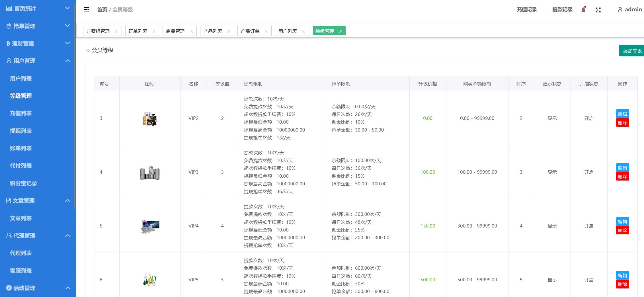Viewport: 644px width, 297px height.
Task: Click the 用户管理 person icon
Action: pyautogui.click(x=9, y=61)
